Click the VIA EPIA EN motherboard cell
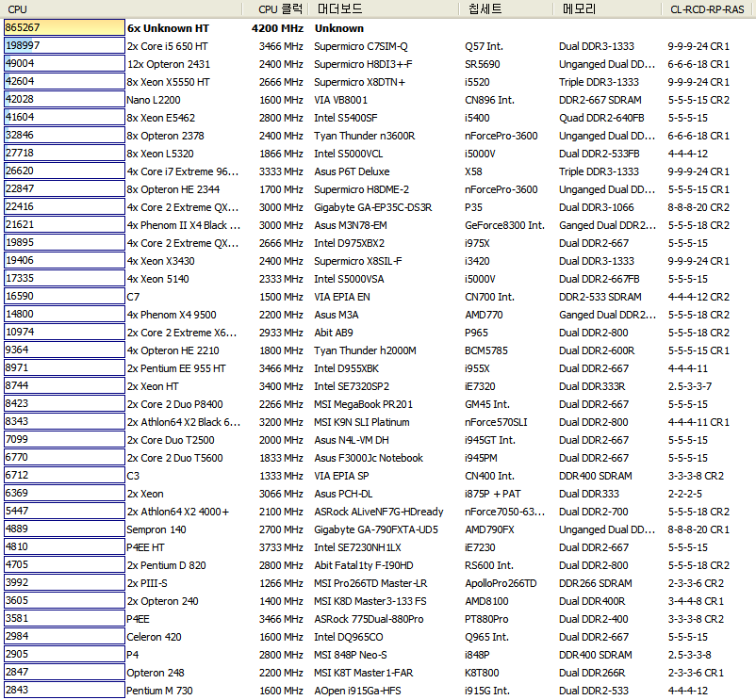 point(342,297)
